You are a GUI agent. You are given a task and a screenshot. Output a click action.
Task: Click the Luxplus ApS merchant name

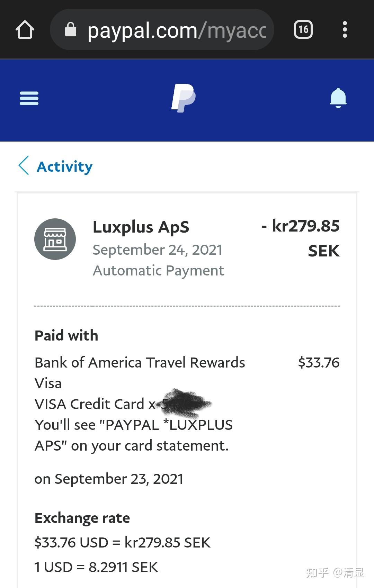[141, 227]
